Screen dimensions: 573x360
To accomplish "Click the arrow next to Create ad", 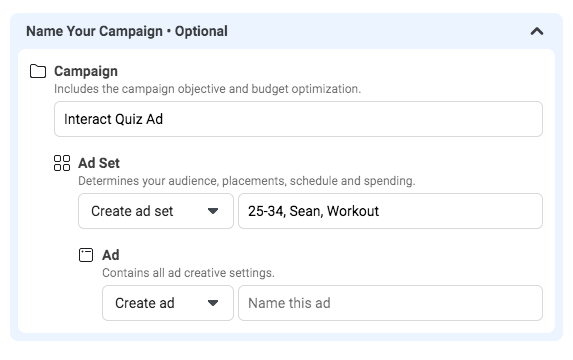I will click(213, 303).
